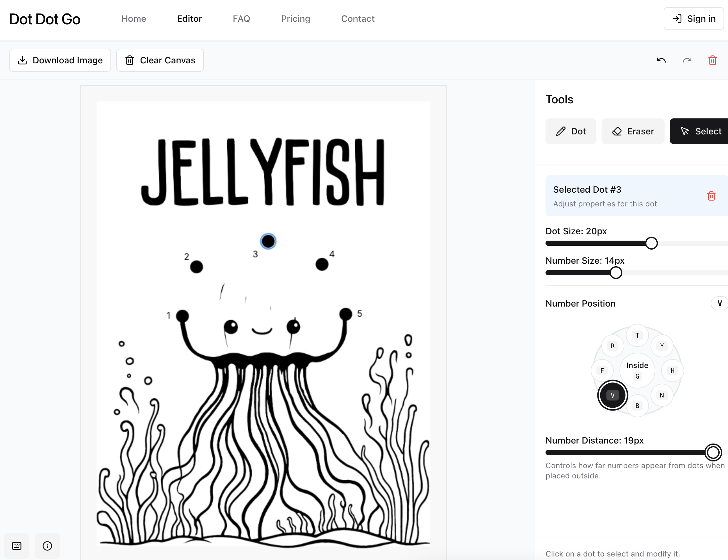Choose the H number position
The height and width of the screenshot is (560, 728).
pos(672,370)
